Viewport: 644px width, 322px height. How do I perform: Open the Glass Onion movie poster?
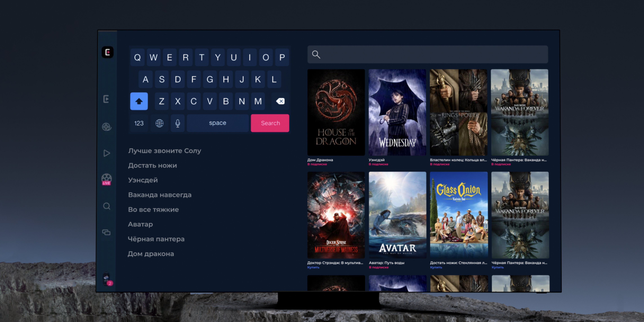[459, 215]
